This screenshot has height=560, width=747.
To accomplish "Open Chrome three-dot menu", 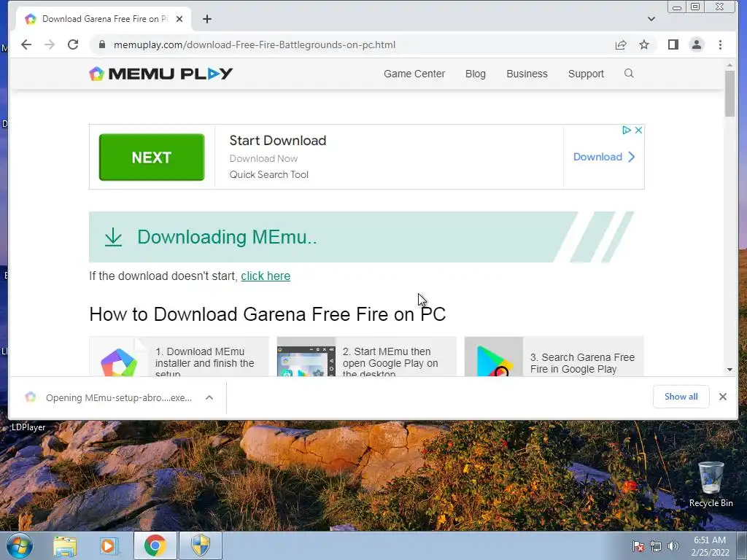I will click(720, 44).
